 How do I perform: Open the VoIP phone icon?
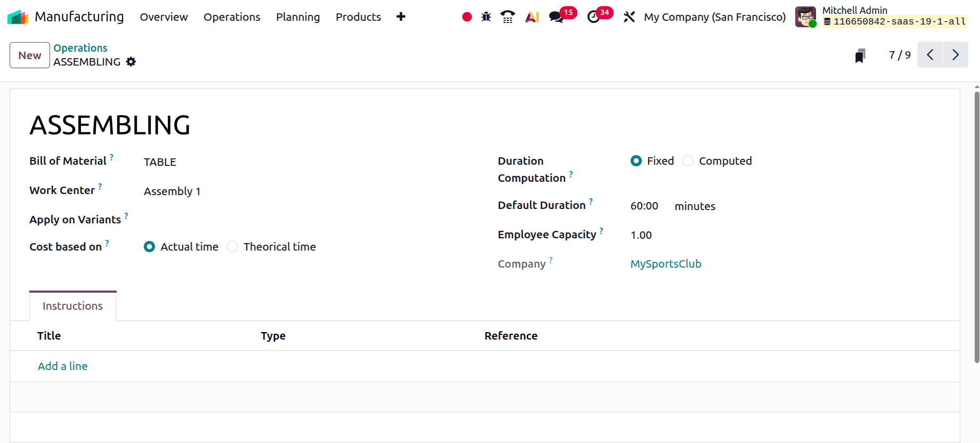pyautogui.click(x=508, y=17)
